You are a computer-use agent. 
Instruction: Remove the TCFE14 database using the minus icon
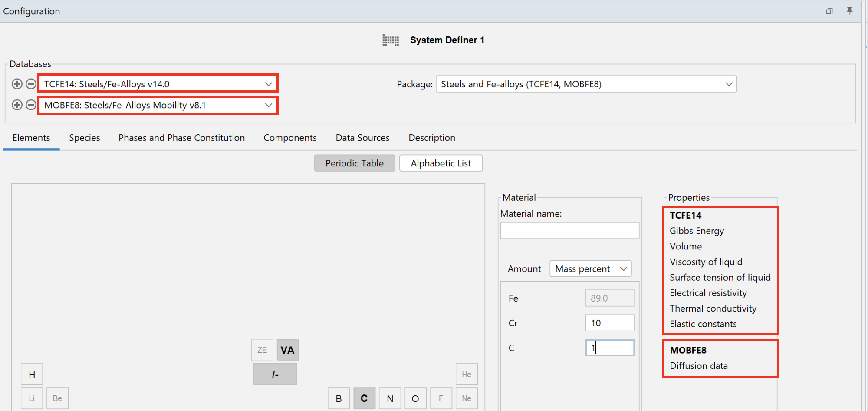(x=30, y=83)
